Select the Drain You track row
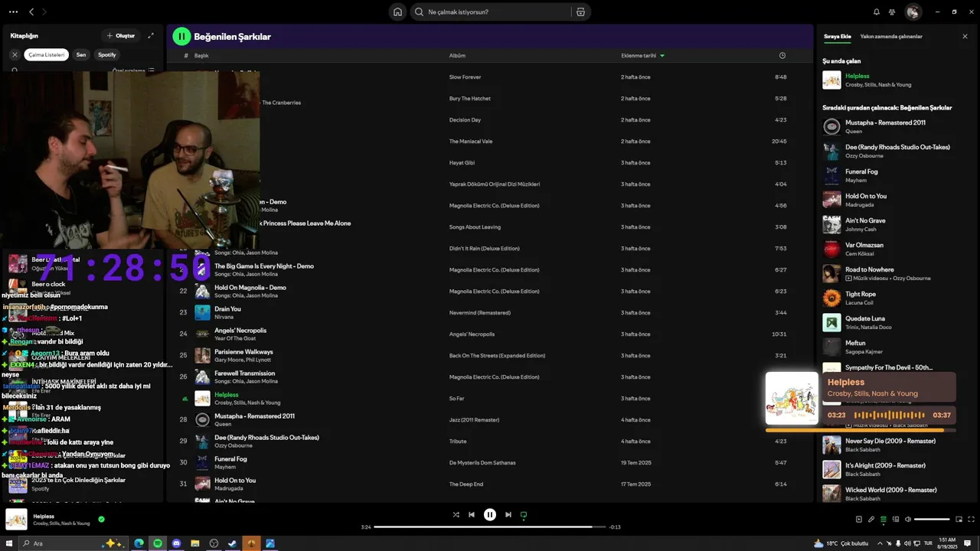 pyautogui.click(x=490, y=312)
